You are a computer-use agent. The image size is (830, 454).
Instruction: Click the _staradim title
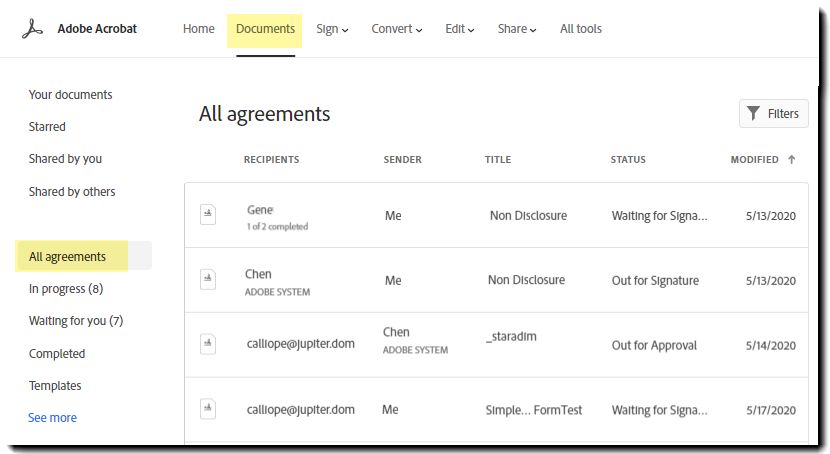pyautogui.click(x=511, y=337)
